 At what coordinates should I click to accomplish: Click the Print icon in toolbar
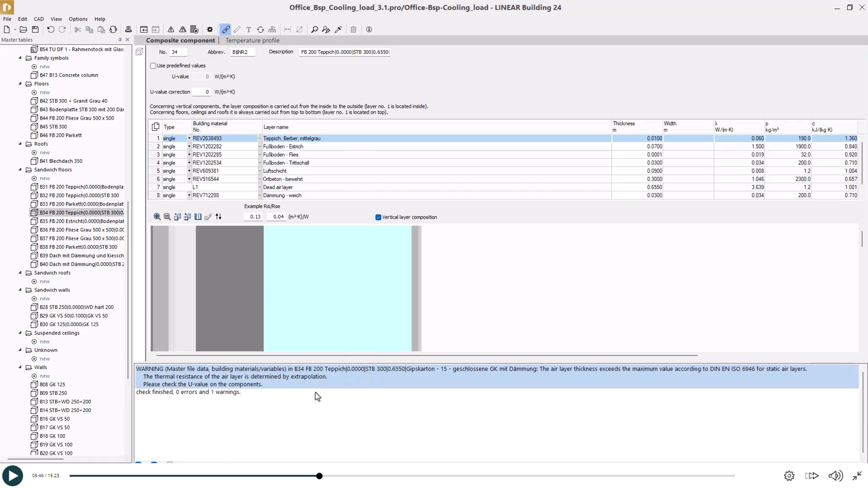128,30
